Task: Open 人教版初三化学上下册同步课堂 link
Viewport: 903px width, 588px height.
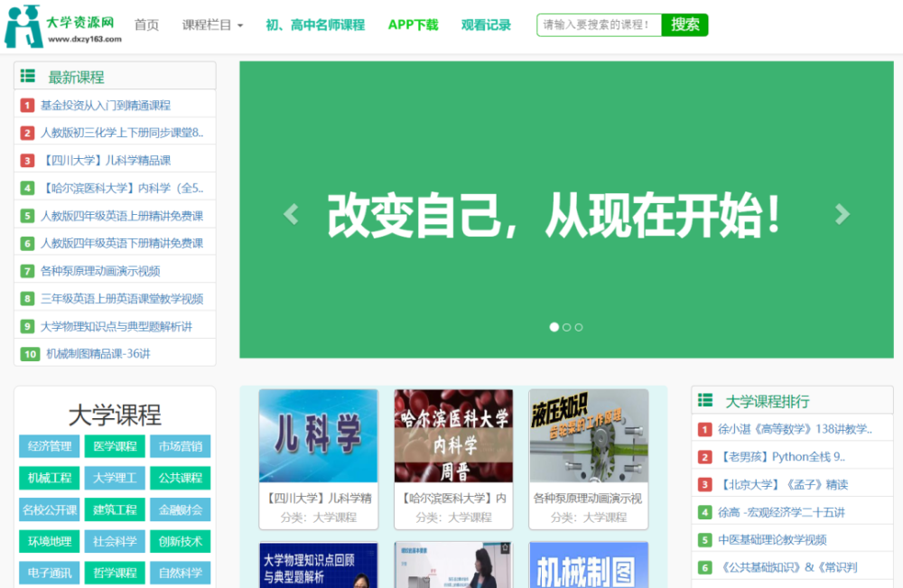Action: 122,133
